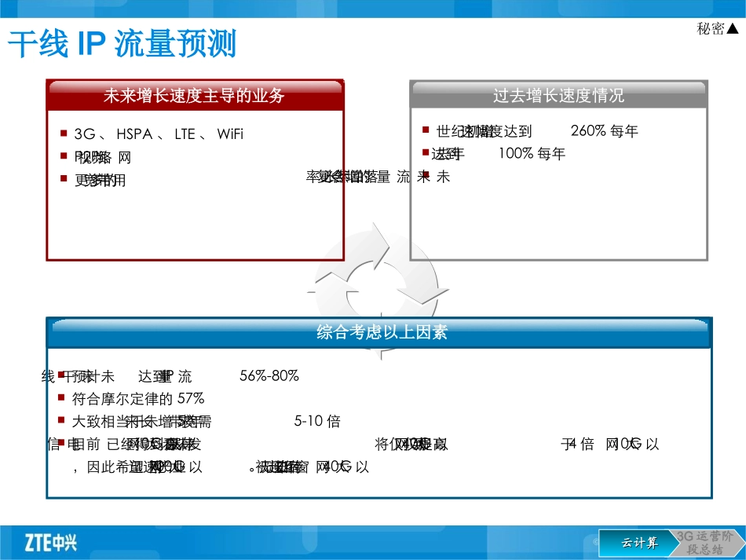Screen dimensions: 746x560
Task: Click the circular arrows cycle graphic
Action: click(378, 291)
